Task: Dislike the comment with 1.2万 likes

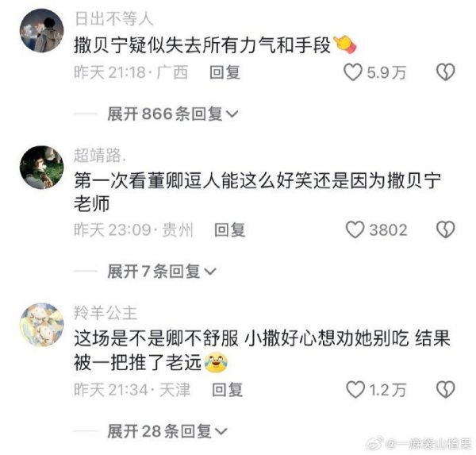Action: [x=445, y=390]
